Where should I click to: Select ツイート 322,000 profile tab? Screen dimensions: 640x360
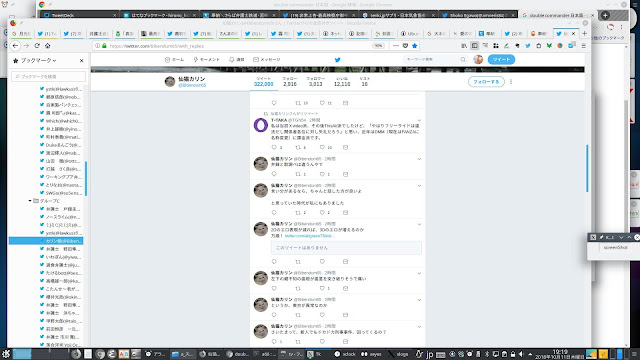(264, 82)
